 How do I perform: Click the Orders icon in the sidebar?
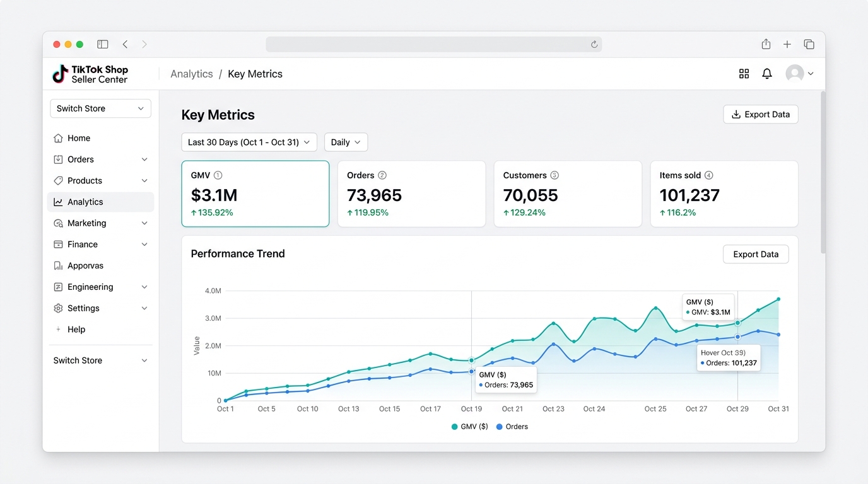(58, 159)
